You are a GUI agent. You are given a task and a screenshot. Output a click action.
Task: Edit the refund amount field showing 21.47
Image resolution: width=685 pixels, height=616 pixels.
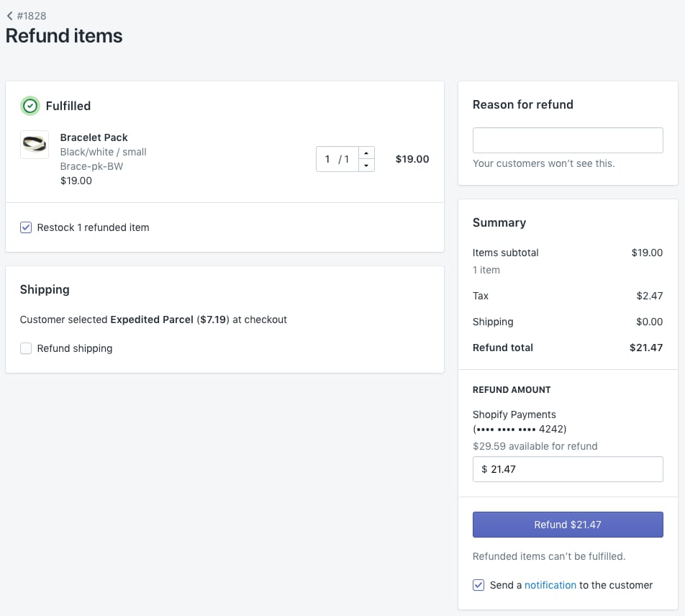(x=568, y=469)
